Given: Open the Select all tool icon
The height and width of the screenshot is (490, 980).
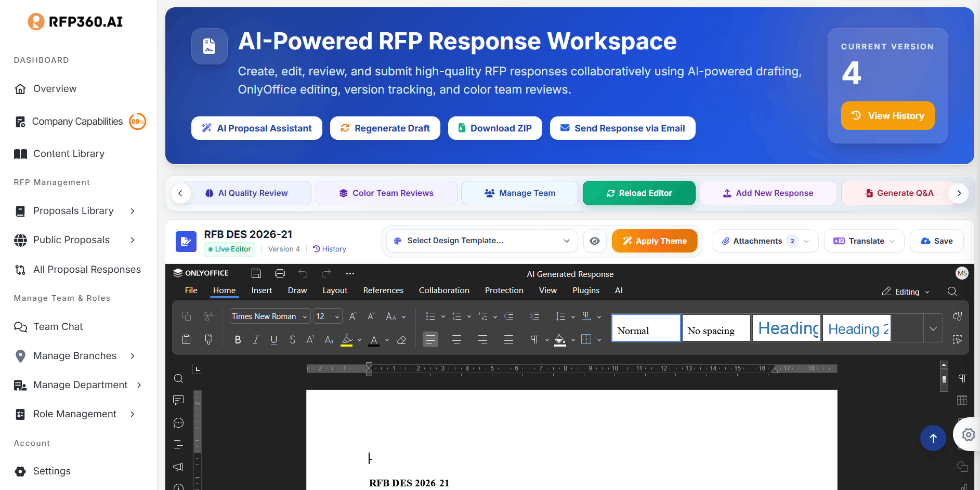Looking at the screenshot, I should click(x=957, y=340).
